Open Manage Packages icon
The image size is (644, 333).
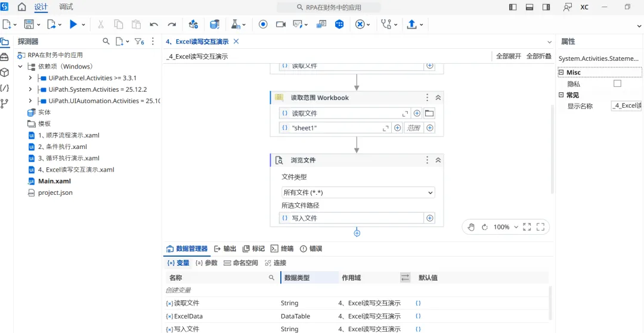click(193, 24)
